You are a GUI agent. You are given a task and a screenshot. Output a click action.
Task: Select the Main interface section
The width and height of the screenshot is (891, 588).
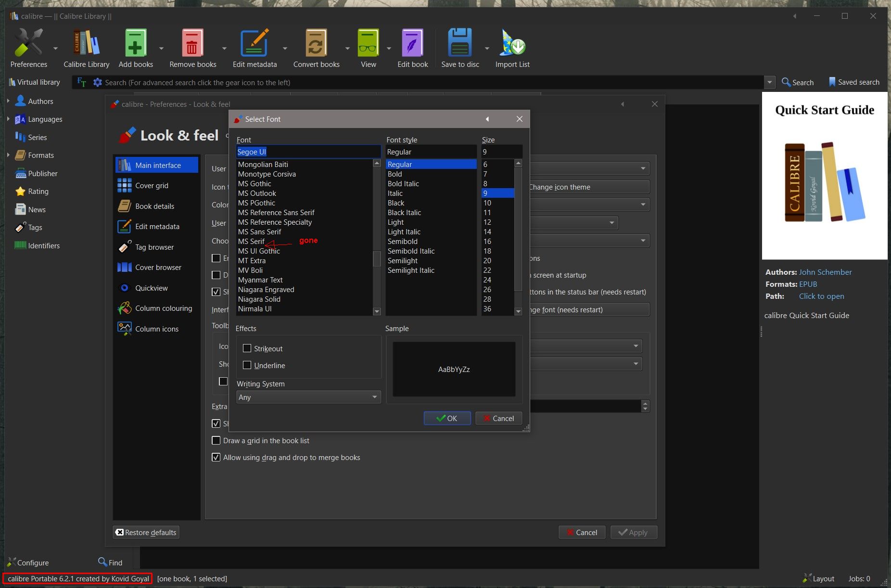click(157, 165)
